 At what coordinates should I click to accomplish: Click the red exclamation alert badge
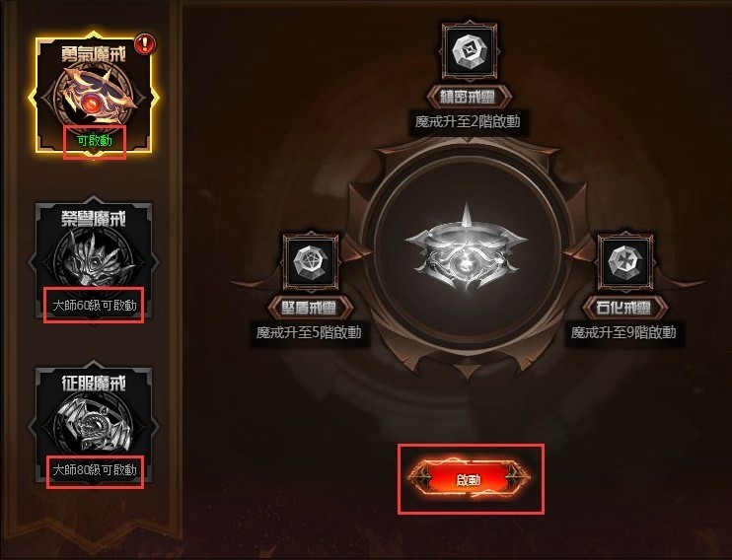[145, 43]
